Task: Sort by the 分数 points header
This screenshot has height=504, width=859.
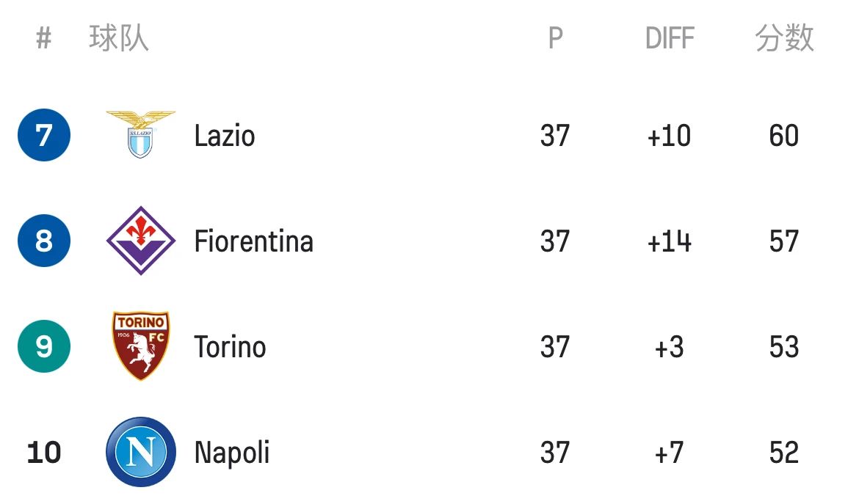Action: 784,38
